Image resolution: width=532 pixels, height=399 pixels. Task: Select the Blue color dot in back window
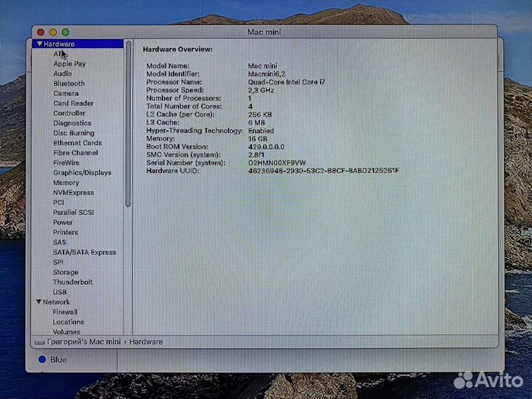pyautogui.click(x=42, y=359)
